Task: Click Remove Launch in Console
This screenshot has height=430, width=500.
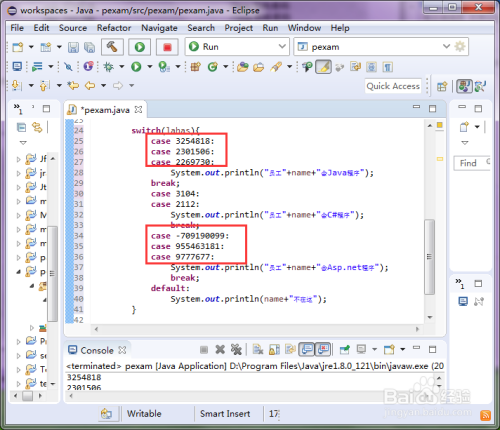Action: [220, 350]
